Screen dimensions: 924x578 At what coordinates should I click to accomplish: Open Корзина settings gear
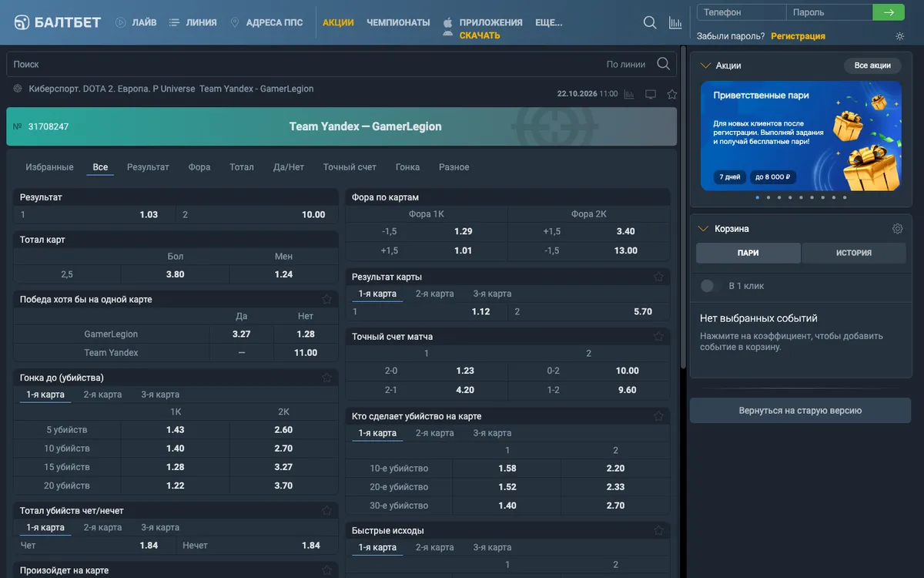click(897, 229)
